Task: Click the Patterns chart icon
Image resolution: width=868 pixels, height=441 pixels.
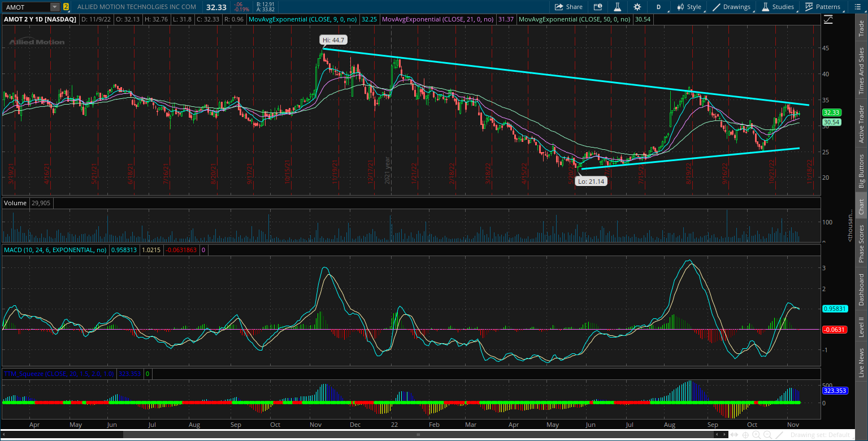Action: coord(809,7)
